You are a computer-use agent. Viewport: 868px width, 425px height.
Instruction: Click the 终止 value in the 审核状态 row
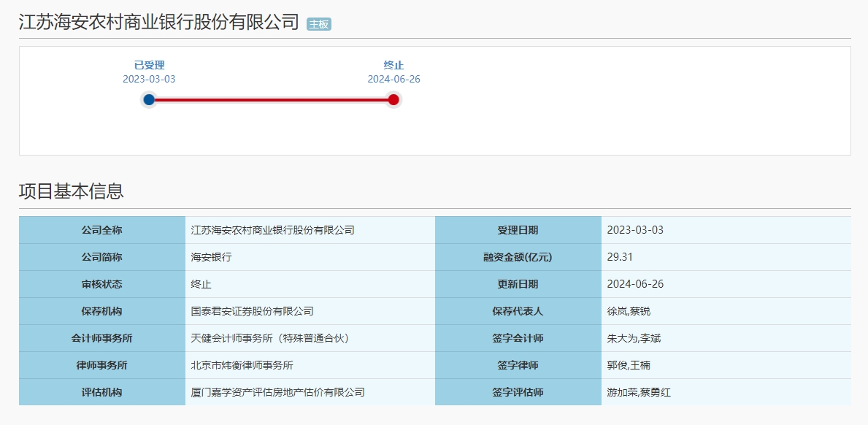click(x=310, y=285)
